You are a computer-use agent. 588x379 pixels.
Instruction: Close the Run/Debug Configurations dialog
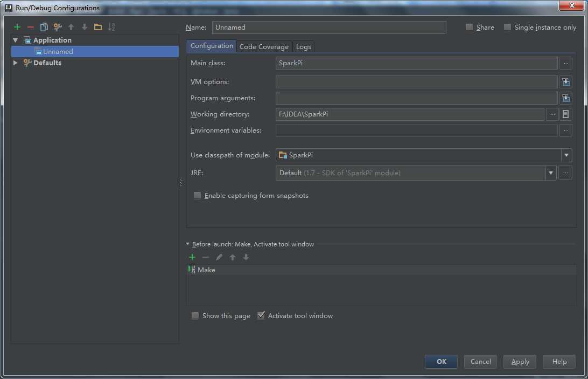click(571, 5)
